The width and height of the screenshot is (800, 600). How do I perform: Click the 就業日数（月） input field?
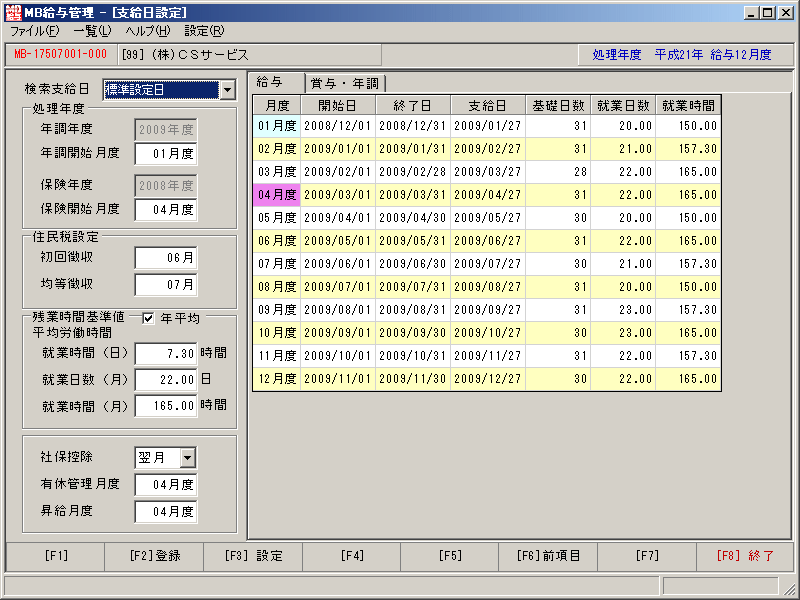pyautogui.click(x=166, y=380)
